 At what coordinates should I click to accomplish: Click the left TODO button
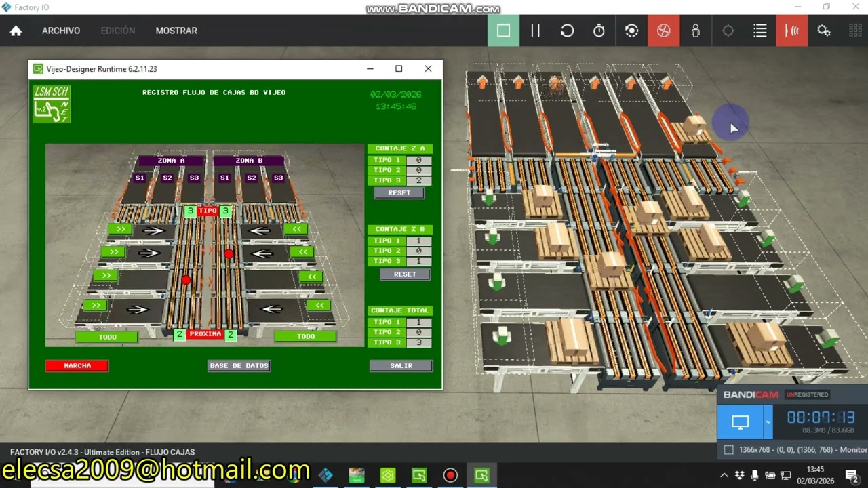coord(107,337)
